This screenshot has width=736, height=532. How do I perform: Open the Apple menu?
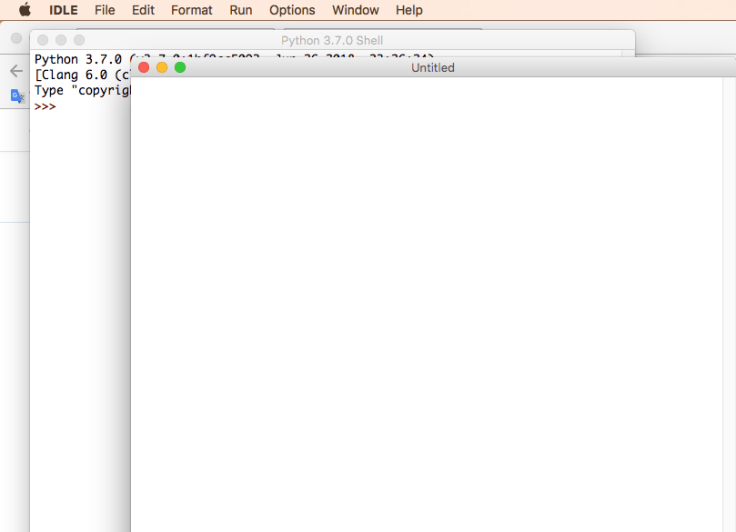tap(25, 10)
